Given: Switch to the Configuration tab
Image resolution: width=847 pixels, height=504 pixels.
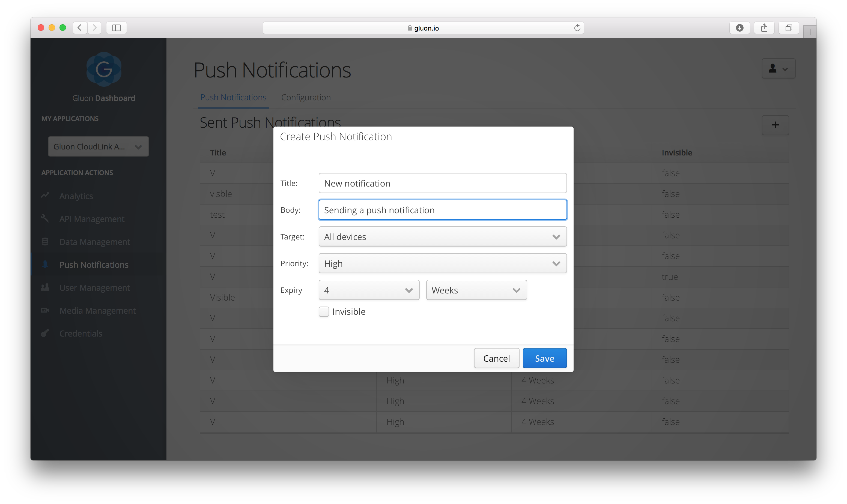Looking at the screenshot, I should pos(305,97).
